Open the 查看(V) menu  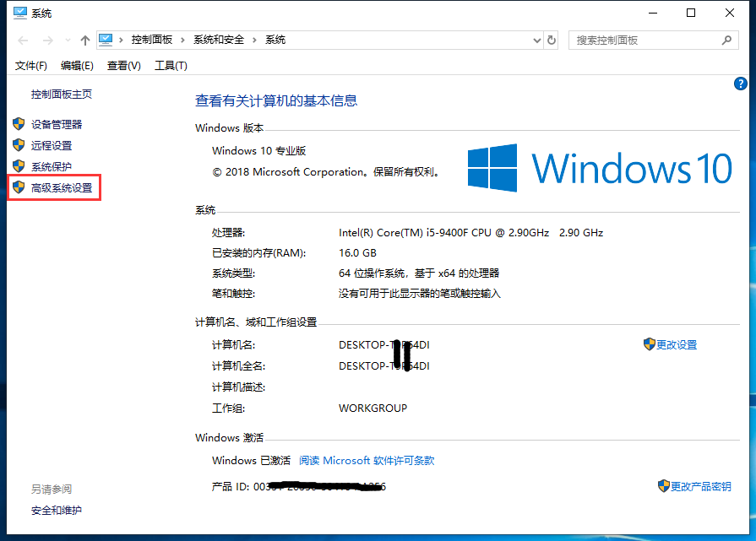point(124,66)
